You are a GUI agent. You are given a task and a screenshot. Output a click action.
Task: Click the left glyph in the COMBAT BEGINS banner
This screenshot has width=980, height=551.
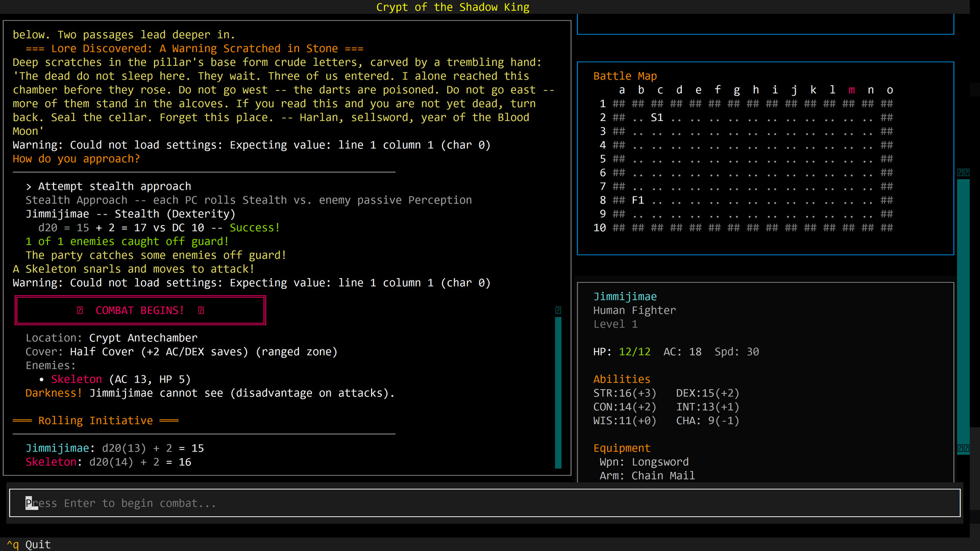pos(79,310)
